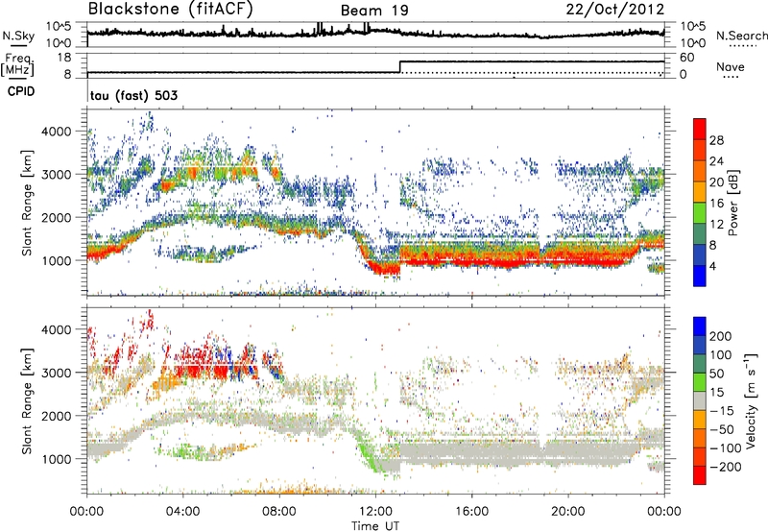This screenshot has width=768, height=532.
Task: Click the 3000 tick in the power panel
Action: (57, 175)
